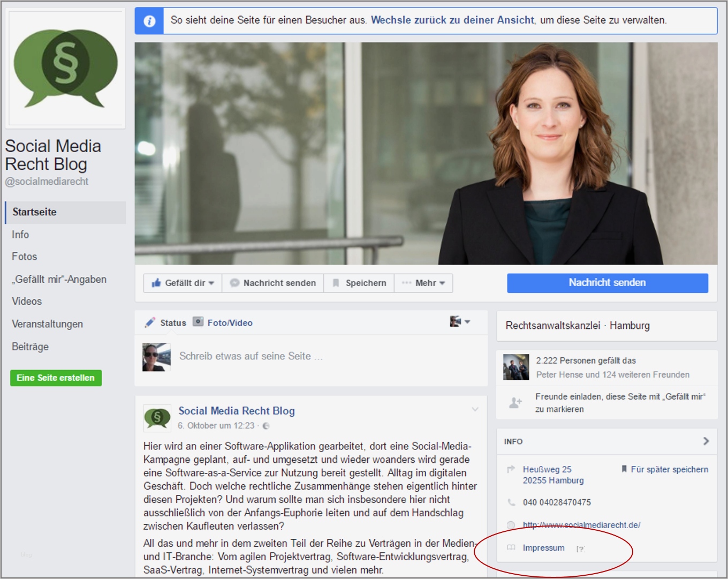Expand the INFO section arrow

tap(706, 441)
